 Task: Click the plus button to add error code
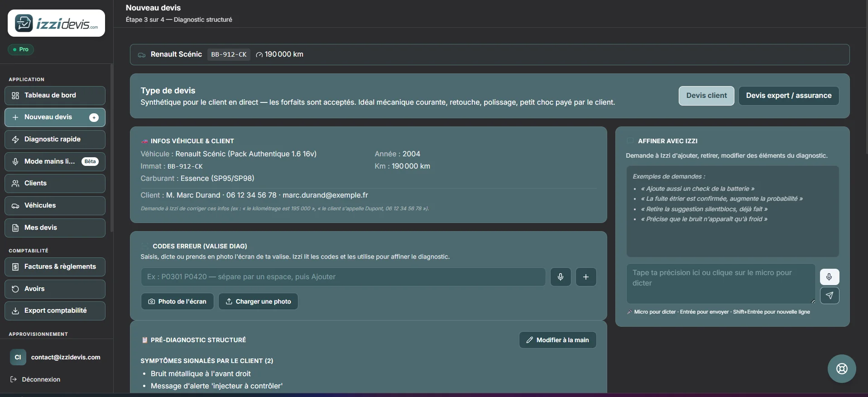(586, 277)
